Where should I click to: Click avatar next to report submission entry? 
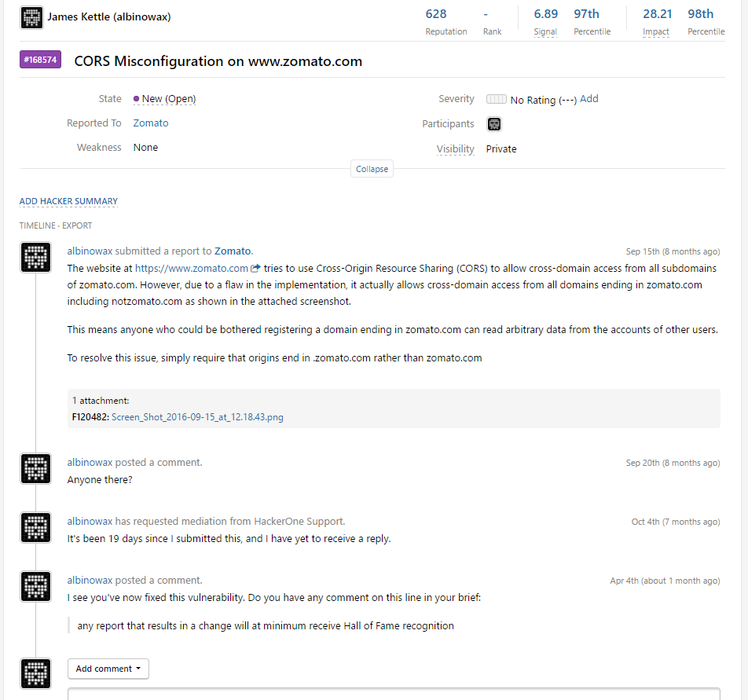point(36,258)
